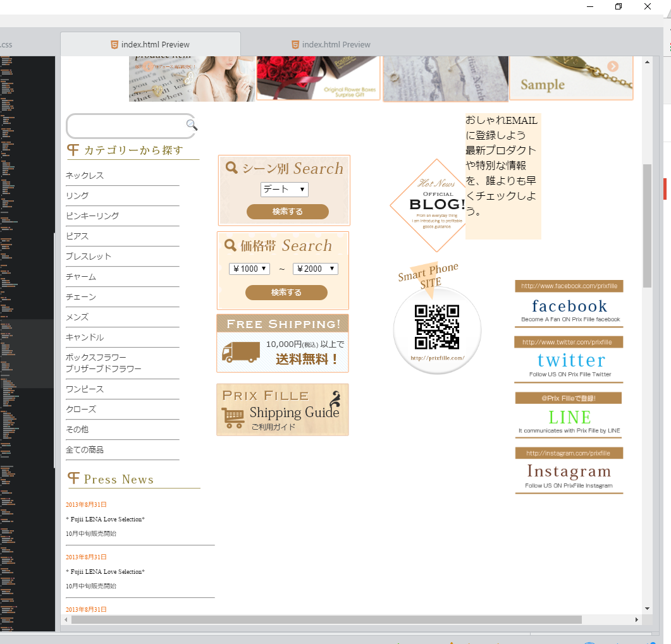Expand the デート scene dropdown
Screen dimensions: 671x644
coord(284,189)
